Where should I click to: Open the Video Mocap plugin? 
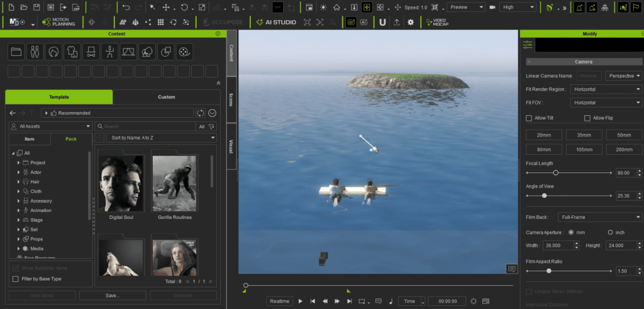438,23
